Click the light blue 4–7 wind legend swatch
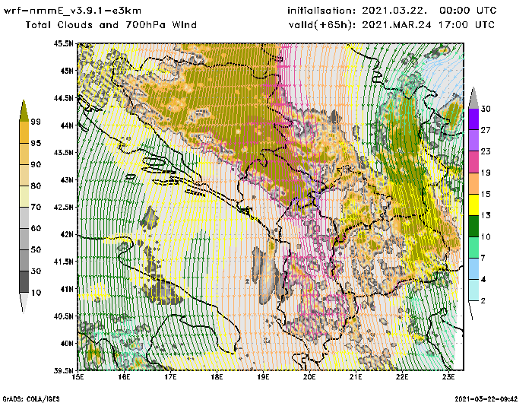The width and height of the screenshot is (532, 403). click(x=473, y=268)
